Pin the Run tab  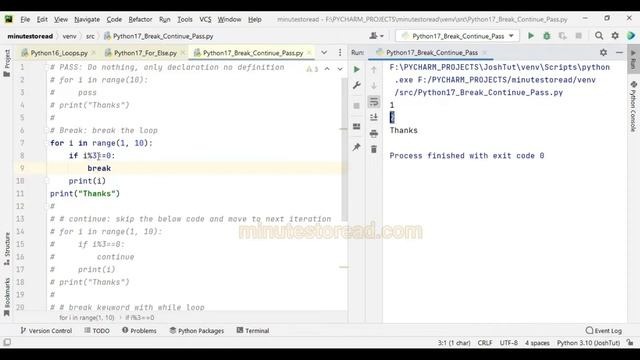356,147
